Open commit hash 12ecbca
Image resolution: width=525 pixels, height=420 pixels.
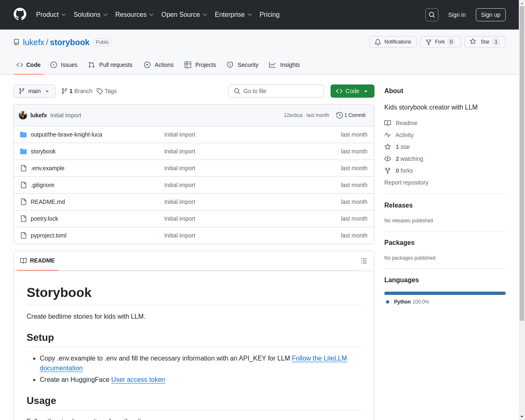(x=293, y=115)
